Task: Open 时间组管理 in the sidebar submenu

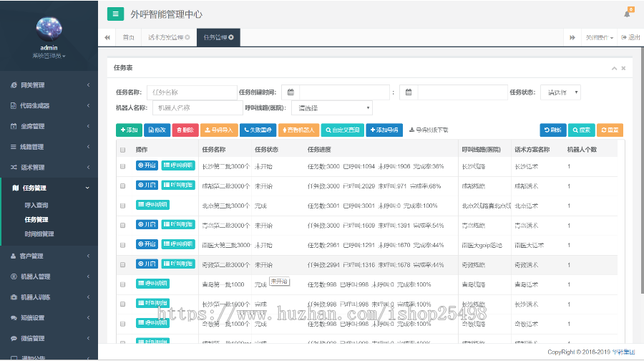Action: [x=39, y=234]
